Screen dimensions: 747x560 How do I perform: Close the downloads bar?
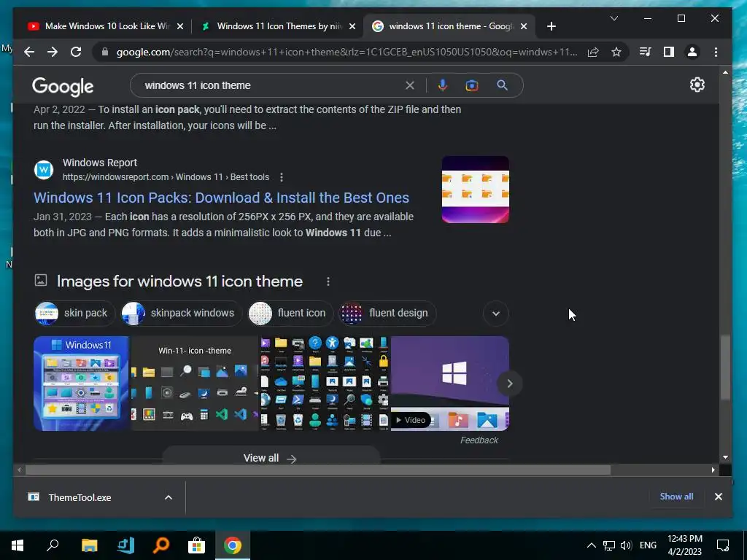[x=719, y=497]
